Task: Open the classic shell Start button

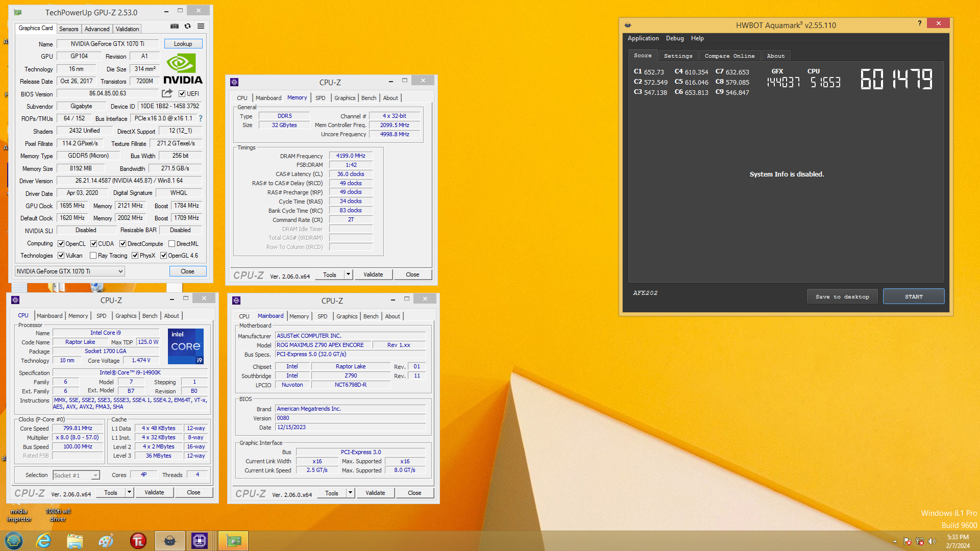Action: pyautogui.click(x=14, y=541)
